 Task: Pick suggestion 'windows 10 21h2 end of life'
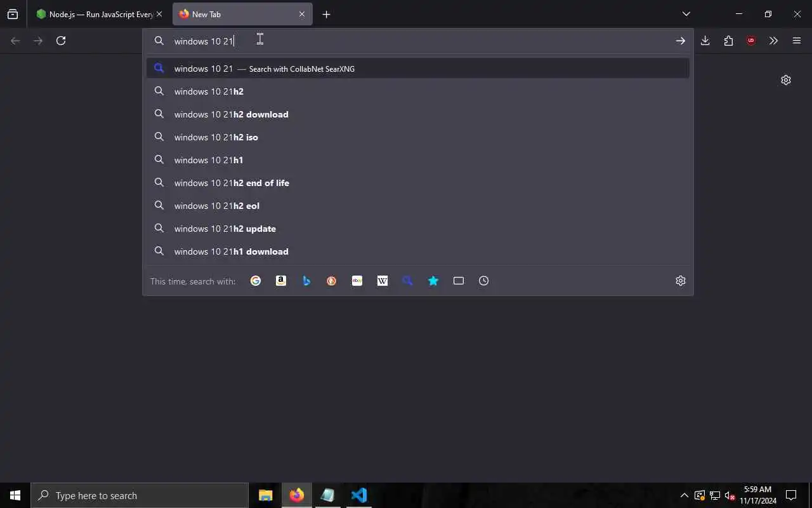tap(418, 183)
